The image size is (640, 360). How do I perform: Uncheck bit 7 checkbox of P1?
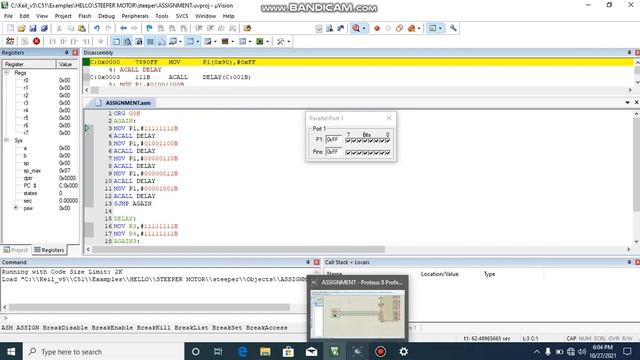[348, 140]
